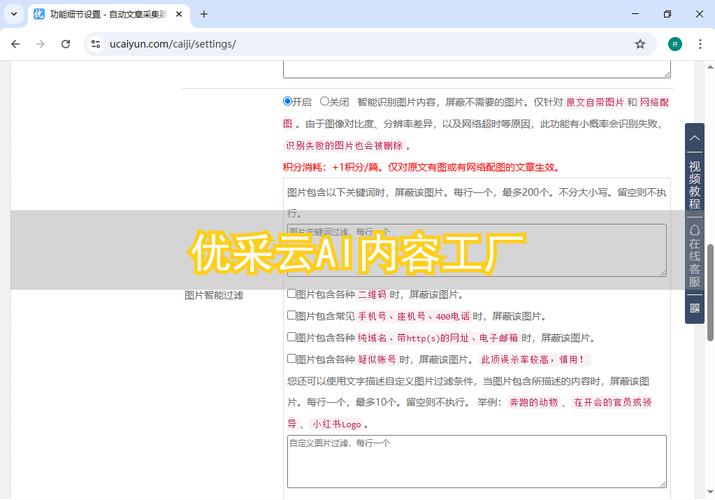Click the scrollbar down arrow
The image size is (715, 500).
click(710, 492)
